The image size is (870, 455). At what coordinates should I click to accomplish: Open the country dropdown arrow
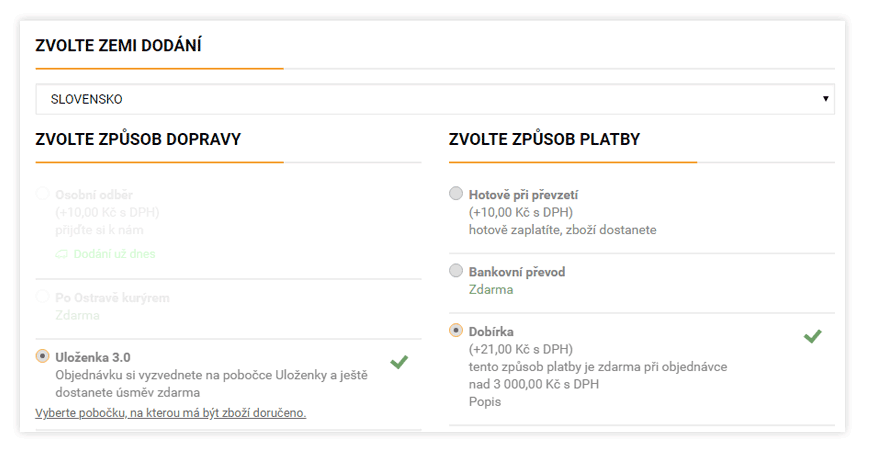(x=826, y=99)
